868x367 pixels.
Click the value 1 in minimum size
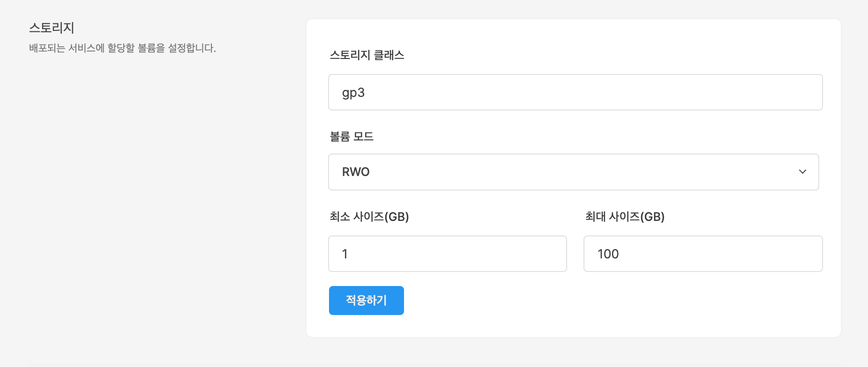[x=345, y=254]
